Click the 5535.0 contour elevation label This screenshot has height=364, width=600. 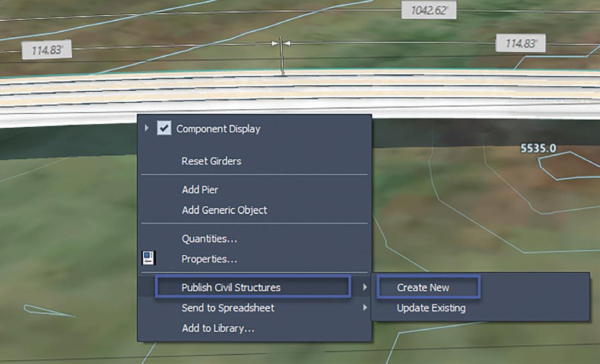(x=538, y=148)
